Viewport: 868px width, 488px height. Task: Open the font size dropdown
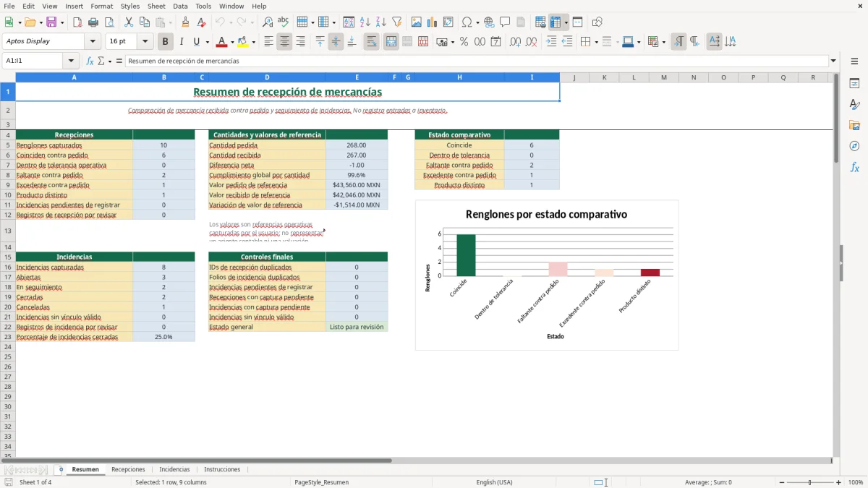click(x=145, y=41)
